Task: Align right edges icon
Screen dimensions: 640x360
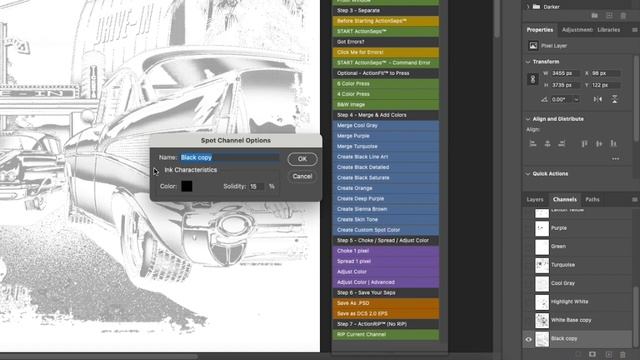Action: 562,144
